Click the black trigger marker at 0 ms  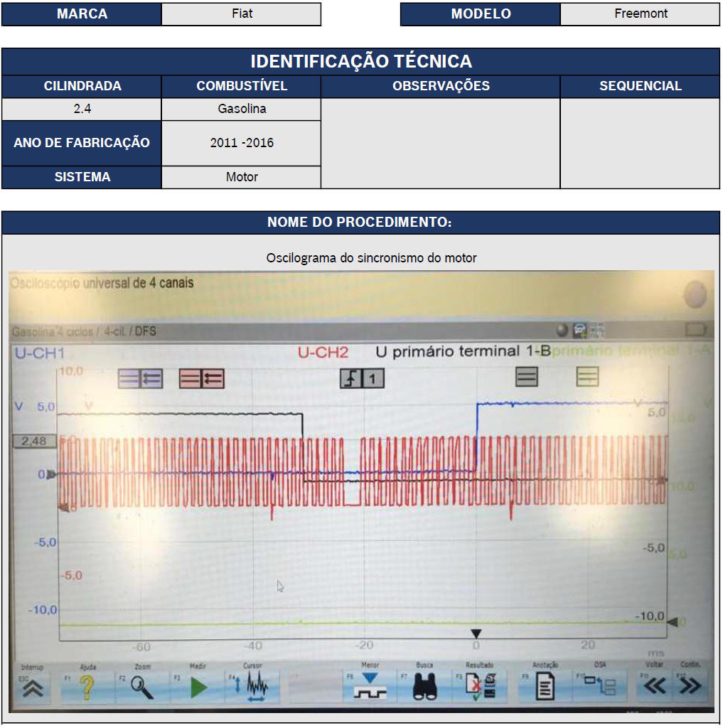(x=476, y=633)
